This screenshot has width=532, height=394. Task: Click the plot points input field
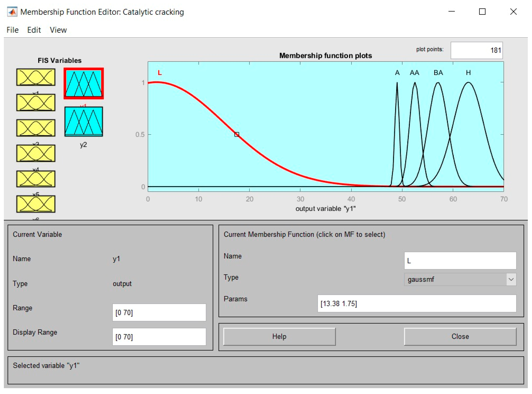(x=476, y=50)
